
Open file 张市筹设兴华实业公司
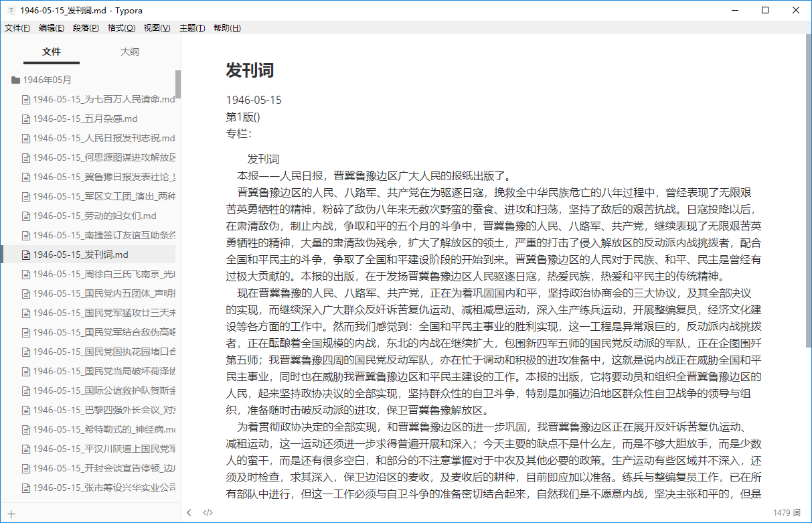98,488
